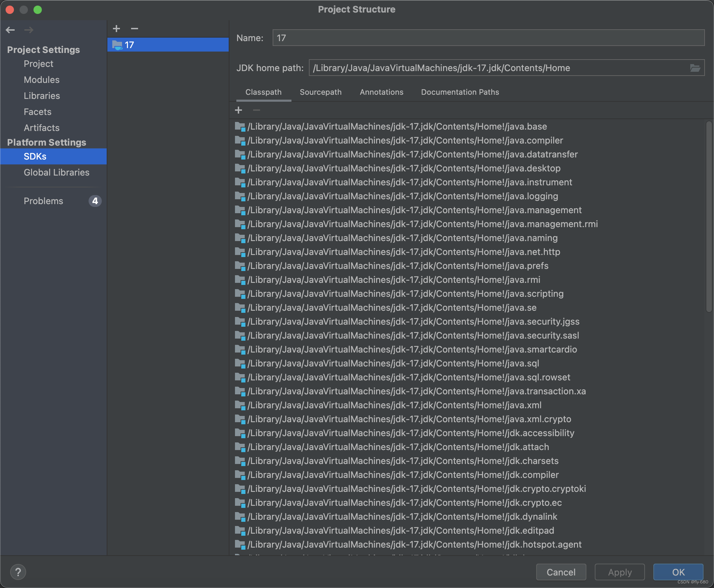
Task: Click the Apply button
Action: point(620,572)
